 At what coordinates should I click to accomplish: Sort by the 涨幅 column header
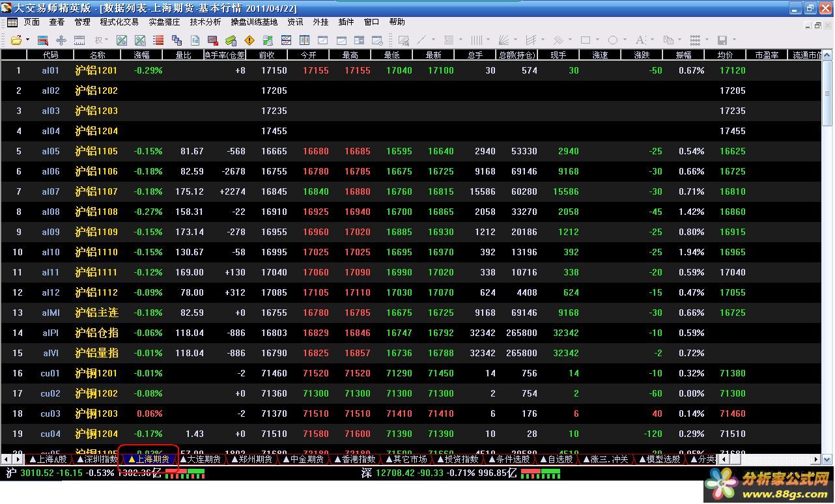point(141,55)
